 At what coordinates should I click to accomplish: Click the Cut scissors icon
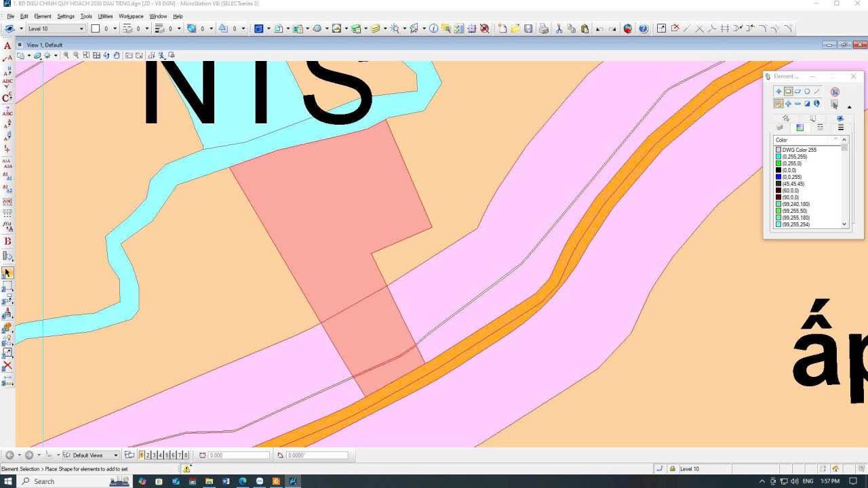click(x=559, y=28)
